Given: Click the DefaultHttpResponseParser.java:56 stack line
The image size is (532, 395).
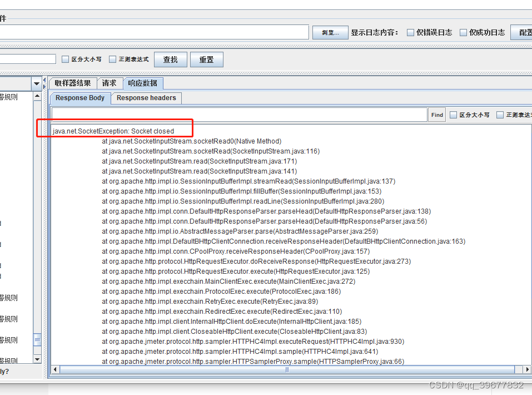Looking at the screenshot, I should coord(264,221).
